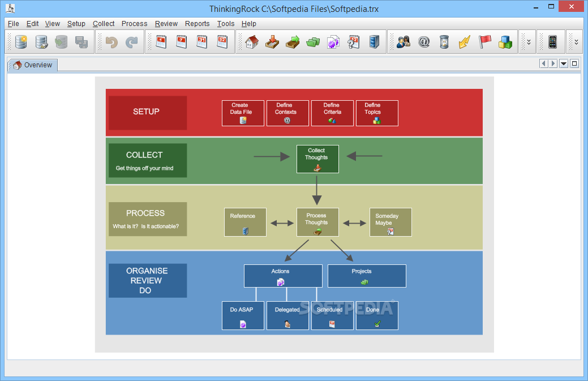Open the View menu
This screenshot has height=381, width=588.
point(53,24)
